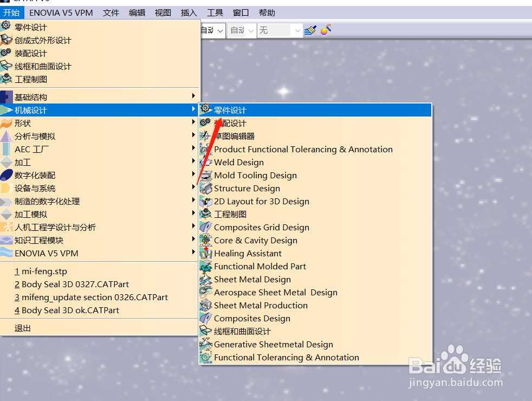Expand the 加工 submenu arrow

193,161
